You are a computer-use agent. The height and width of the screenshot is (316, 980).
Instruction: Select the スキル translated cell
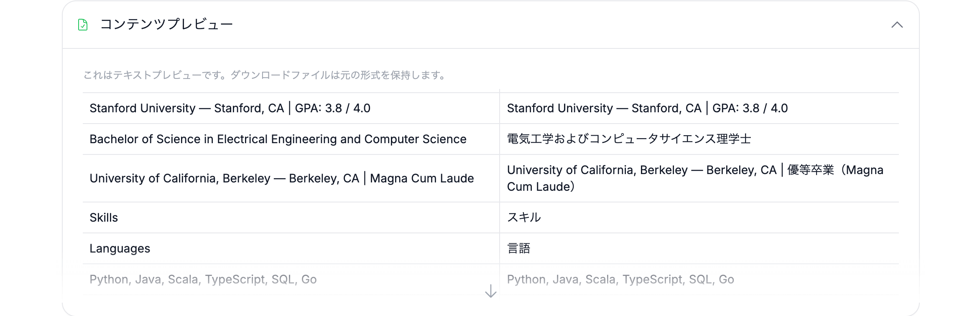pos(699,217)
